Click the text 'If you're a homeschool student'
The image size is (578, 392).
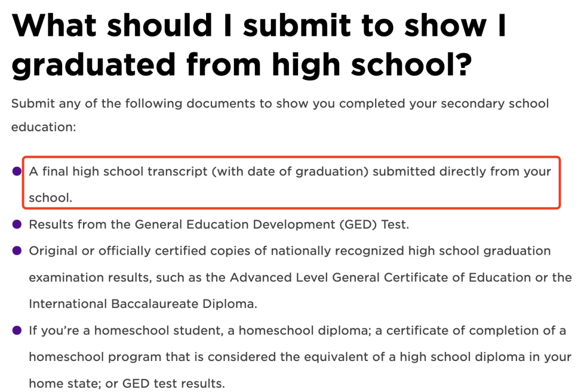point(126,330)
